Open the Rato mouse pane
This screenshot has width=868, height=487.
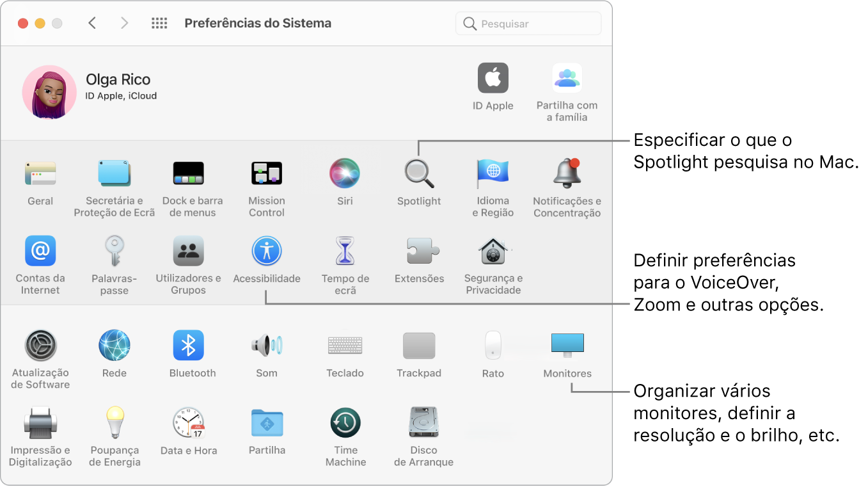(x=493, y=346)
